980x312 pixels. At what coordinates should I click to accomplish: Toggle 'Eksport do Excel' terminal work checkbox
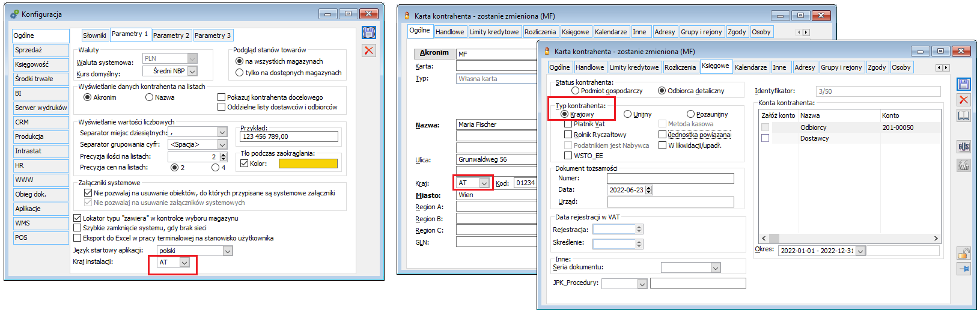coord(77,238)
